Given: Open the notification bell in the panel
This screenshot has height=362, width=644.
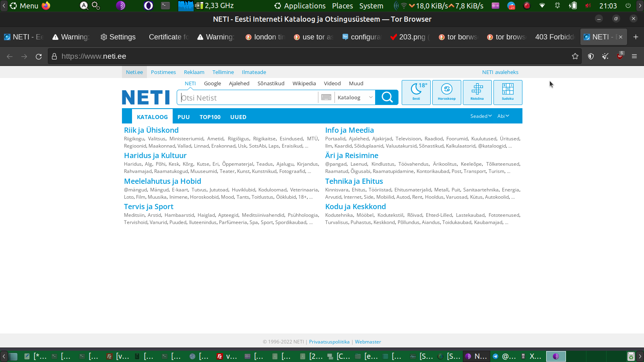Looking at the screenshot, I should pyautogui.click(x=557, y=6).
